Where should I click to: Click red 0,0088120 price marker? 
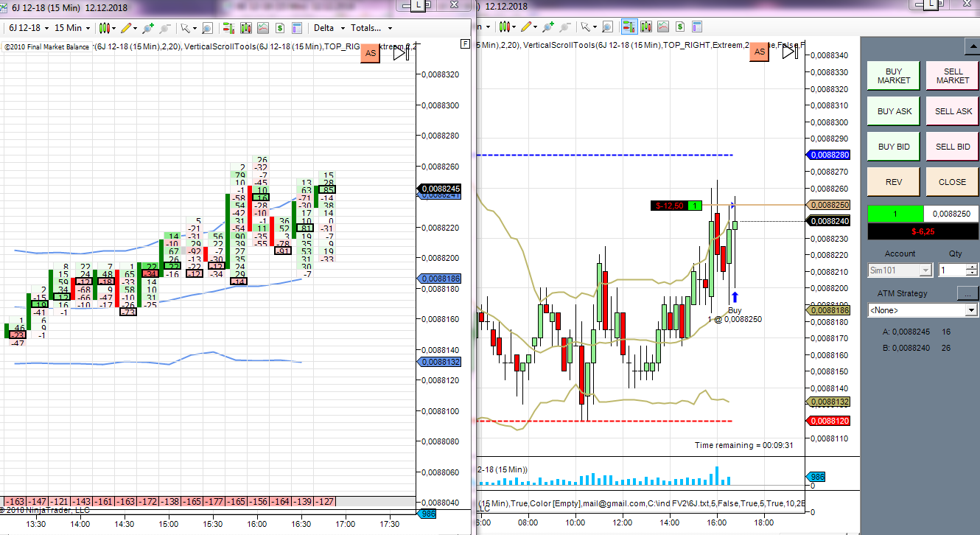830,421
